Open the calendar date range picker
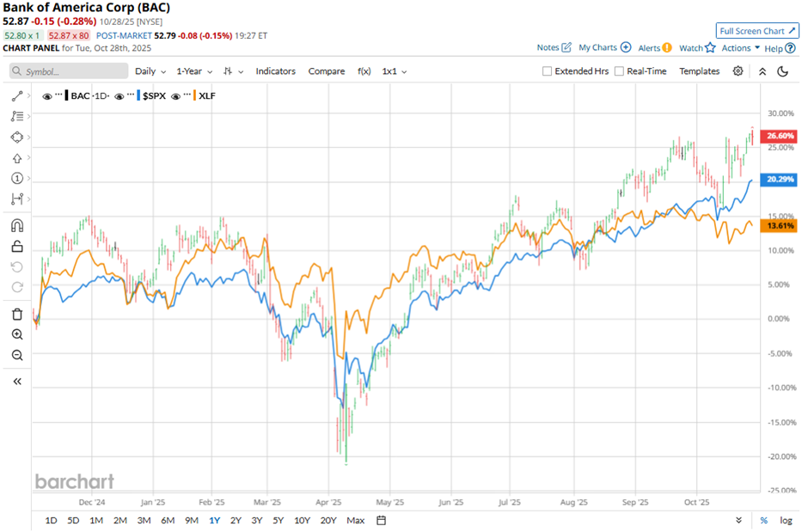 381,520
